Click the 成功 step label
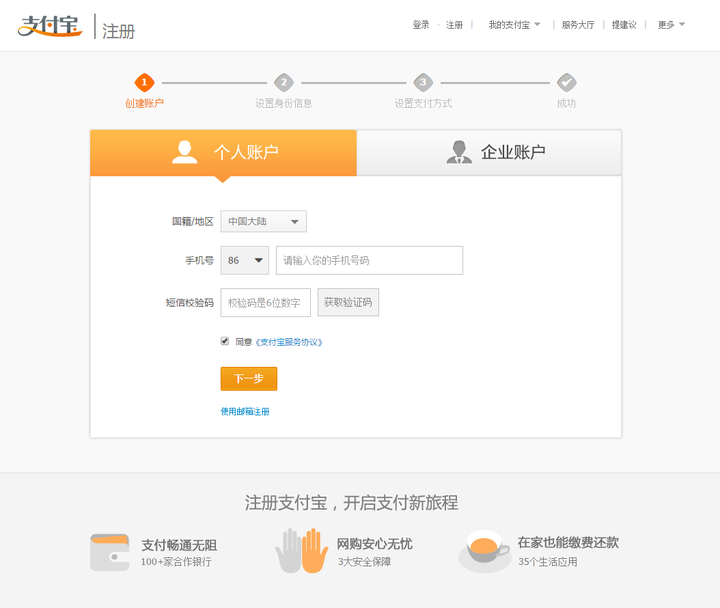This screenshot has width=720, height=608. pyautogui.click(x=566, y=103)
